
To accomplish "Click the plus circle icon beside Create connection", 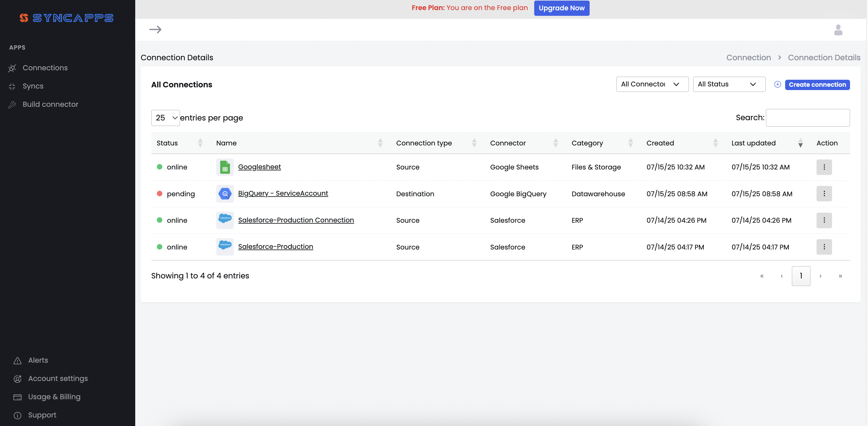I will tap(777, 85).
